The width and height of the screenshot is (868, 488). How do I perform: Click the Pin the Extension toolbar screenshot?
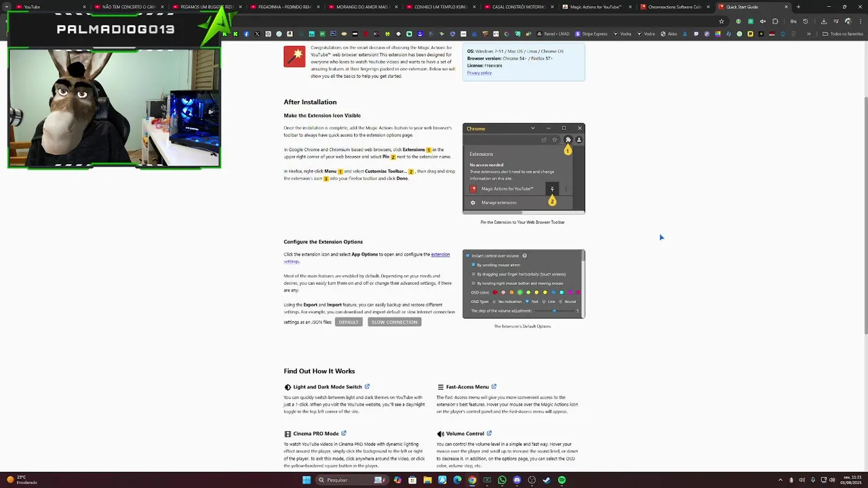point(524,169)
